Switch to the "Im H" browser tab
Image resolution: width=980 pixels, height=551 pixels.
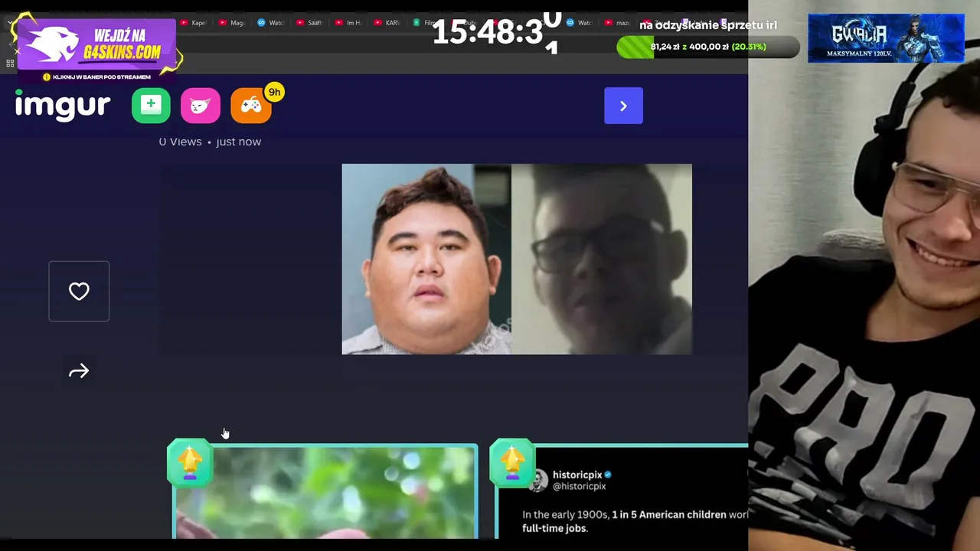[x=348, y=23]
